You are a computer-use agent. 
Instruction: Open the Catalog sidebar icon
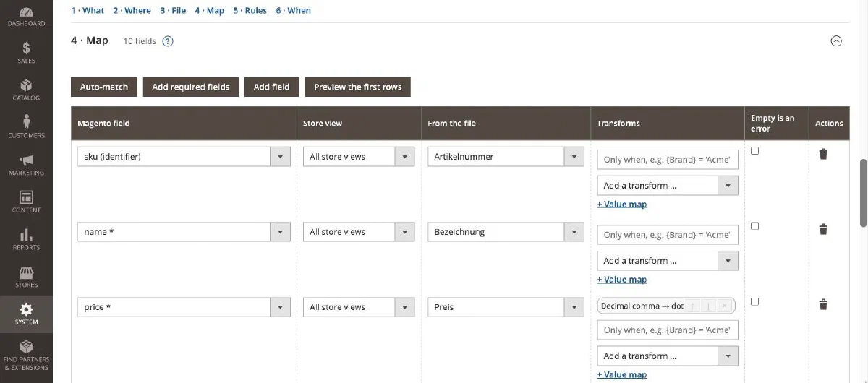pos(26,90)
